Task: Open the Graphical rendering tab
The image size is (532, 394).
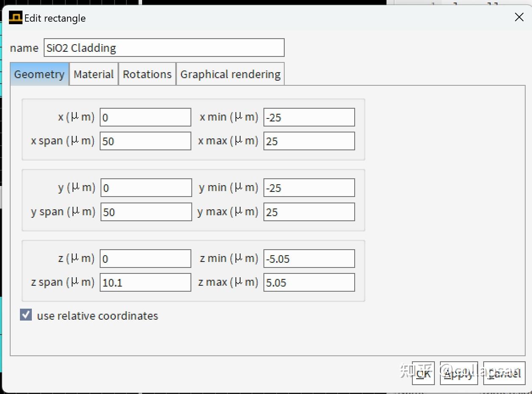Action: (x=230, y=73)
